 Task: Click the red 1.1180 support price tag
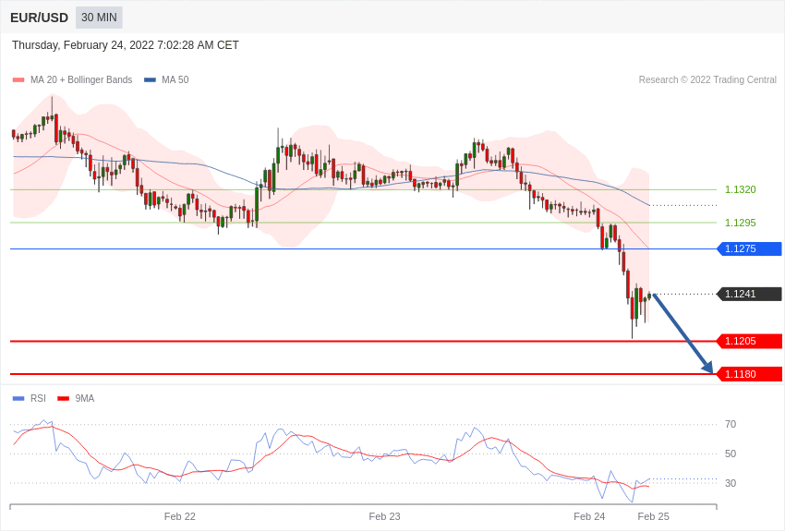[x=750, y=374]
